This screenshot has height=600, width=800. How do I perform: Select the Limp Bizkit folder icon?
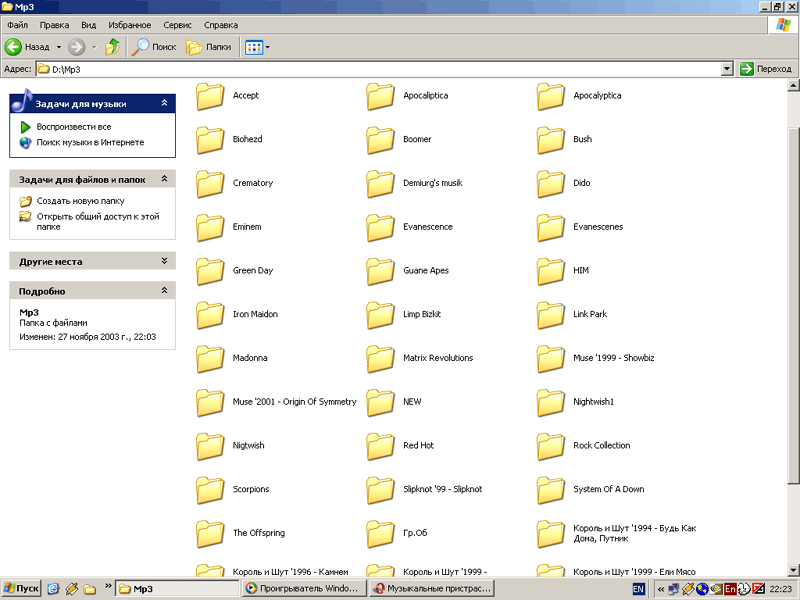tap(380, 315)
